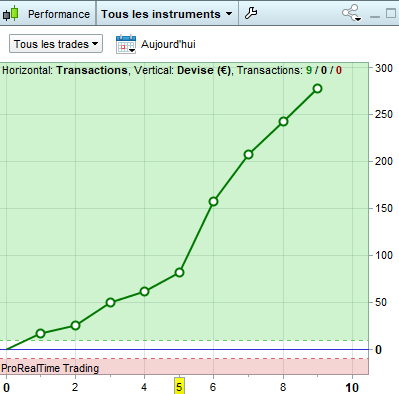Click the 10 label on horizontal axis
The height and width of the screenshot is (394, 399).
[352, 388]
